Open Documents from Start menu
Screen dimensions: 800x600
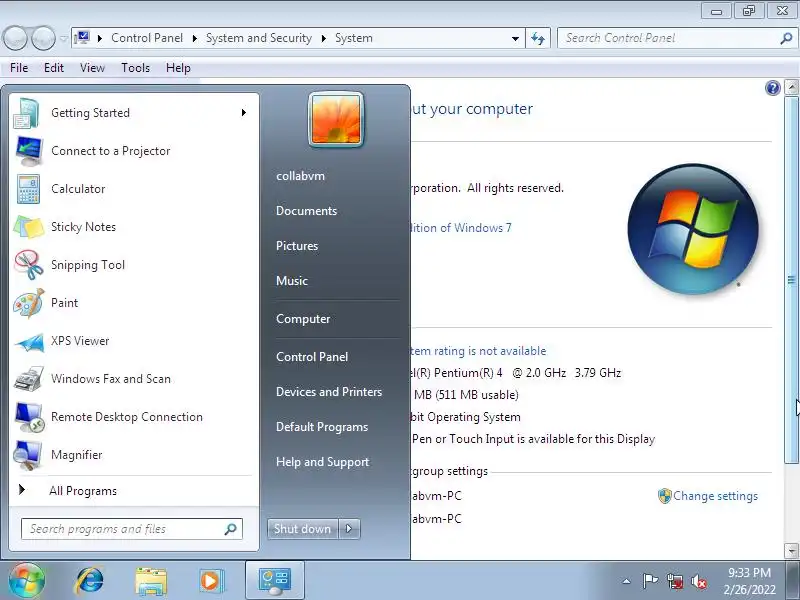click(307, 211)
